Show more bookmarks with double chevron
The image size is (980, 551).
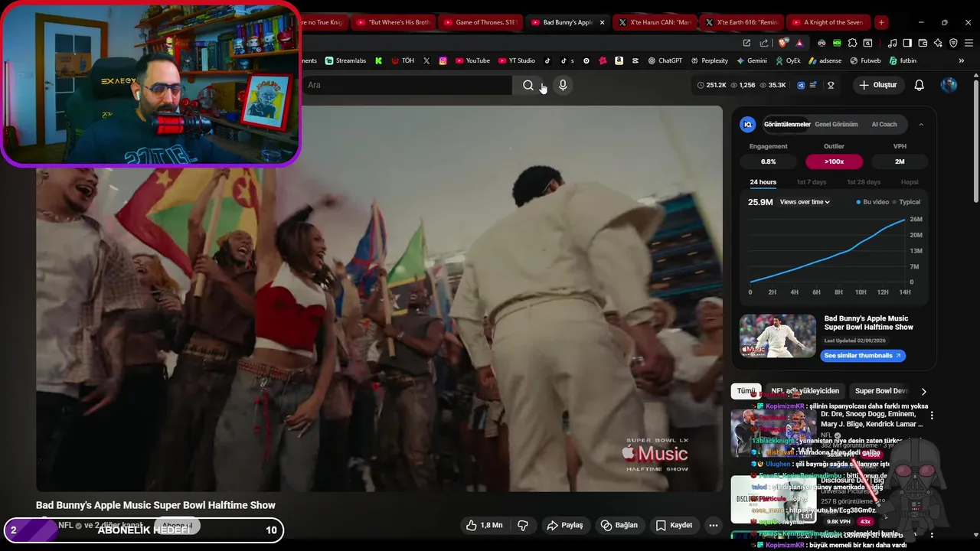[962, 60]
